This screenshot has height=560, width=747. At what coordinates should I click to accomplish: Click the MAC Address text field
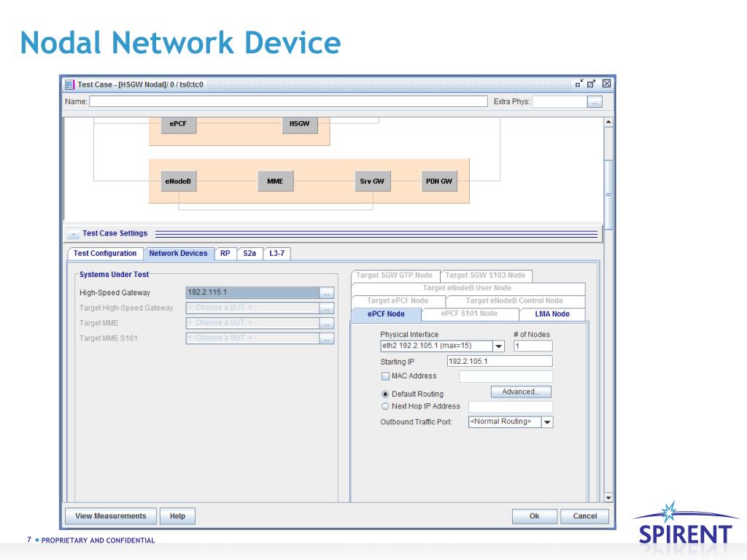[x=506, y=377]
